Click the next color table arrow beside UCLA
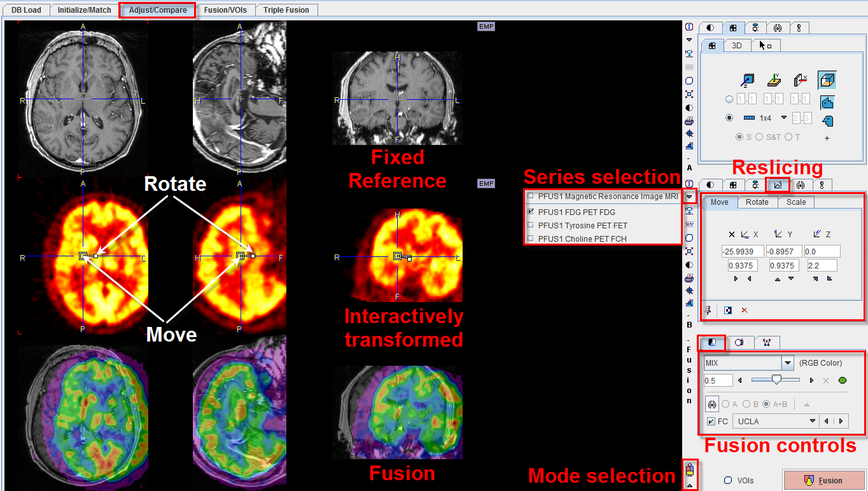 (x=841, y=421)
